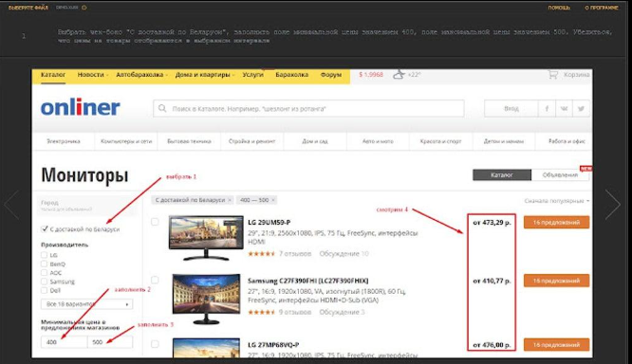Select the 'Бытовая техника' category
The image size is (632, 364).
click(189, 141)
